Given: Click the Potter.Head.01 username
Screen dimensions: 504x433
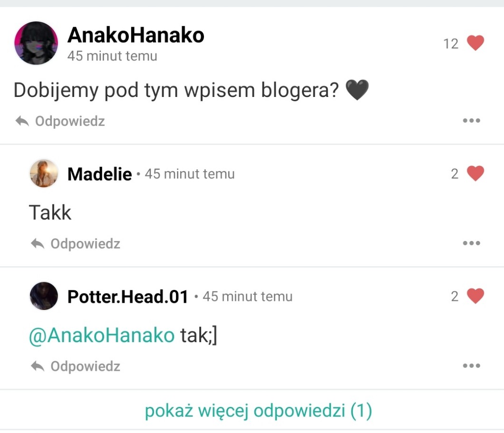Looking at the screenshot, I should (x=127, y=297).
